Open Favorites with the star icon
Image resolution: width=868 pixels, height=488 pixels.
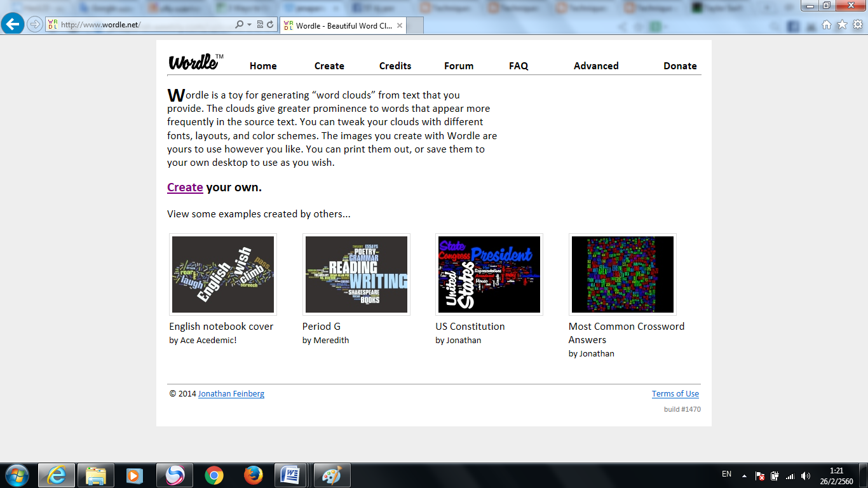[x=842, y=25]
